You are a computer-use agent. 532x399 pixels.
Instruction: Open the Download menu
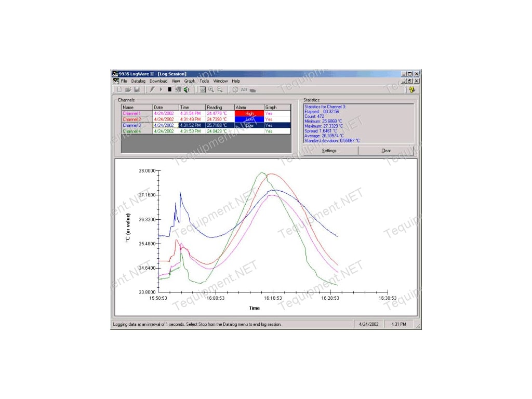pos(157,81)
